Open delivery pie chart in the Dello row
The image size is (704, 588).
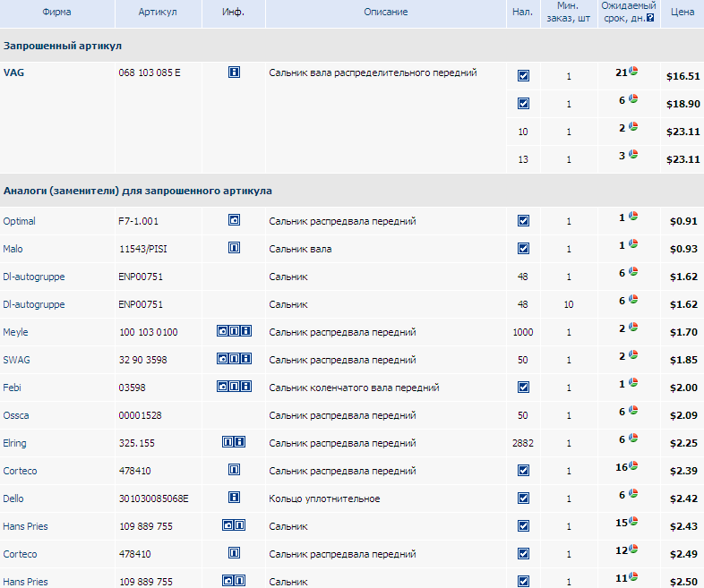tap(633, 493)
